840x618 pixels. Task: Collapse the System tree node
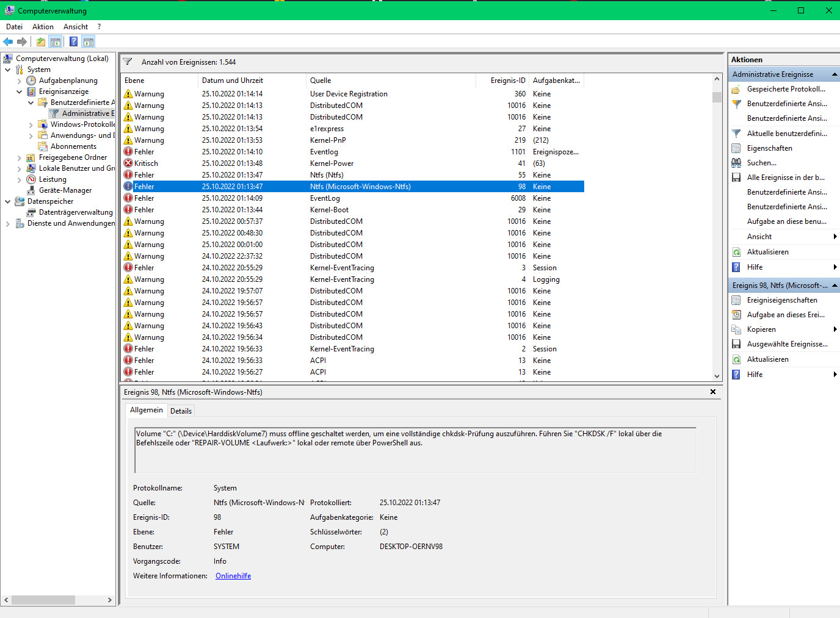coord(7,70)
